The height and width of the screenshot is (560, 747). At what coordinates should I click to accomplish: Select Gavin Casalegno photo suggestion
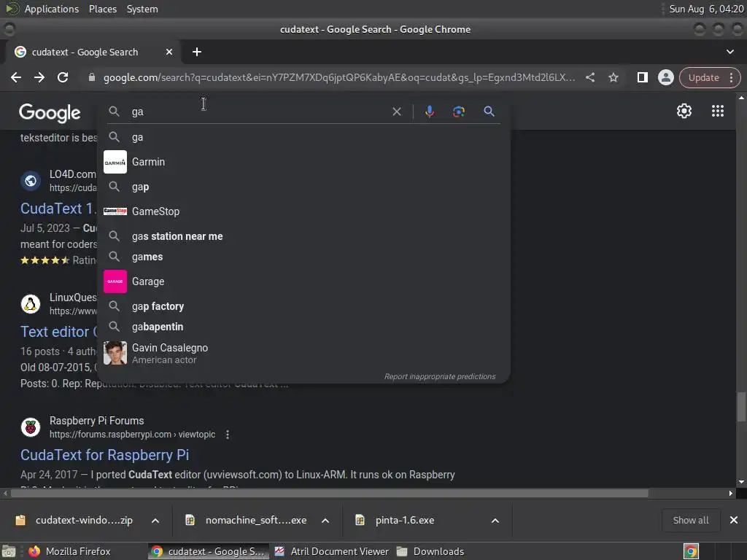[115, 353]
